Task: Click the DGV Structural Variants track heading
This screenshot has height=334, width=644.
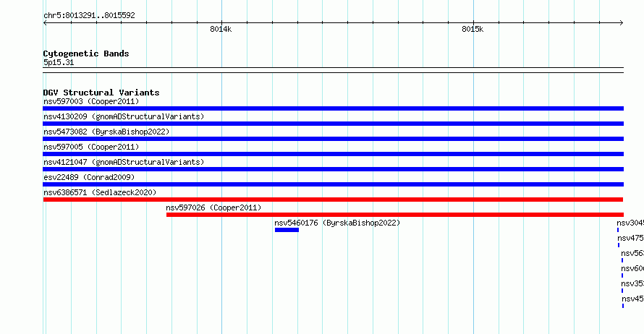Action: tap(101, 93)
